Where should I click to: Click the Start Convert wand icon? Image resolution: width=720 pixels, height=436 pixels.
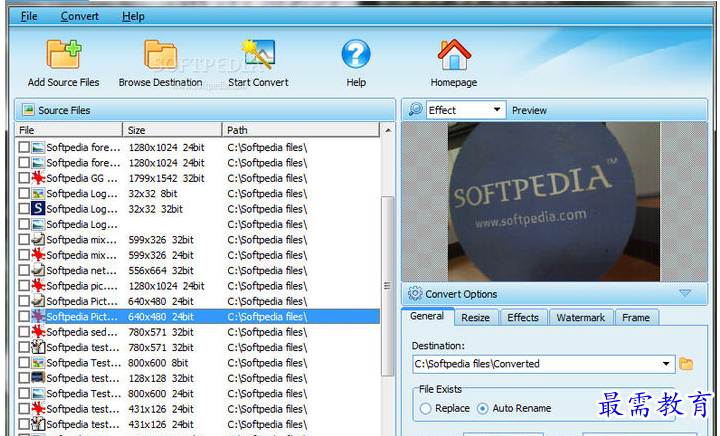pyautogui.click(x=258, y=54)
